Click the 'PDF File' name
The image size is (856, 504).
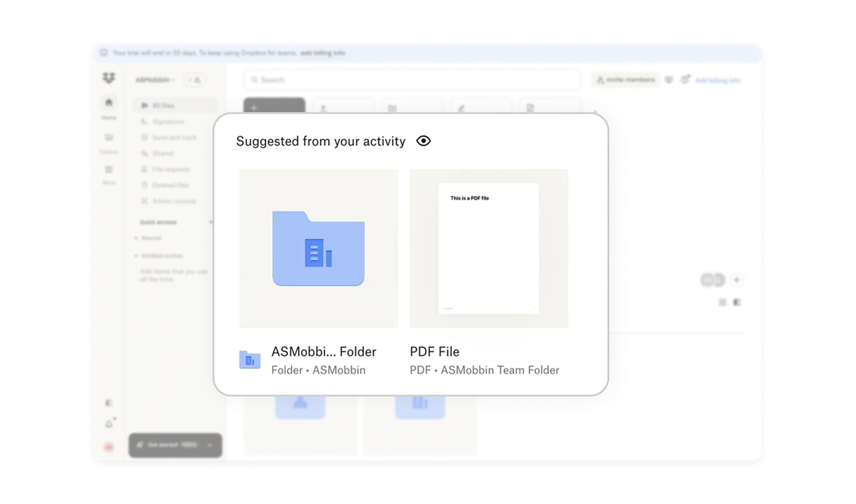click(x=435, y=352)
